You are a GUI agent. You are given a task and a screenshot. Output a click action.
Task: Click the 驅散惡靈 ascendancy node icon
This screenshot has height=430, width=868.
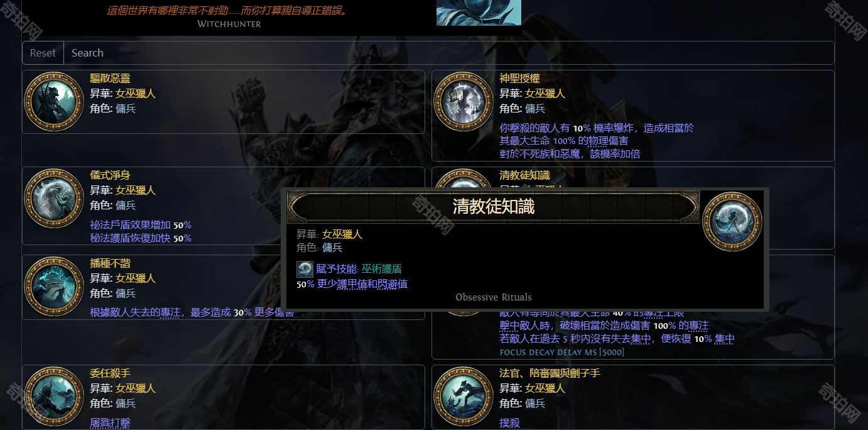[53, 101]
